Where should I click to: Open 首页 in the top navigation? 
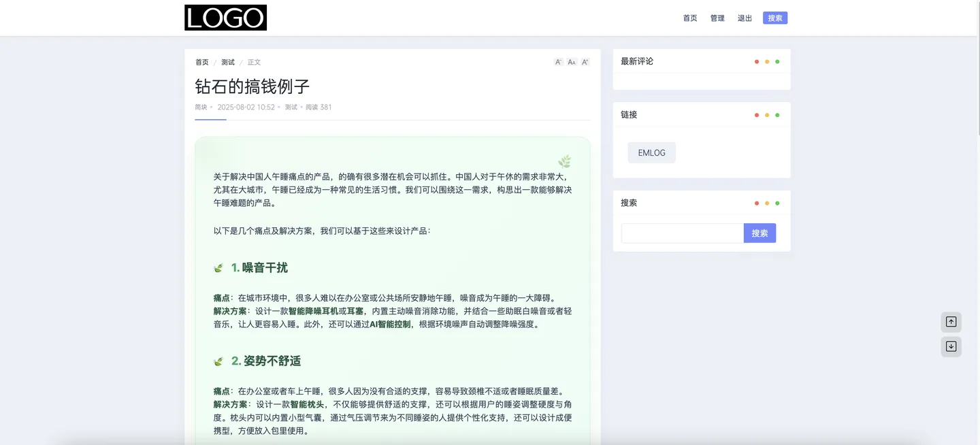point(690,18)
